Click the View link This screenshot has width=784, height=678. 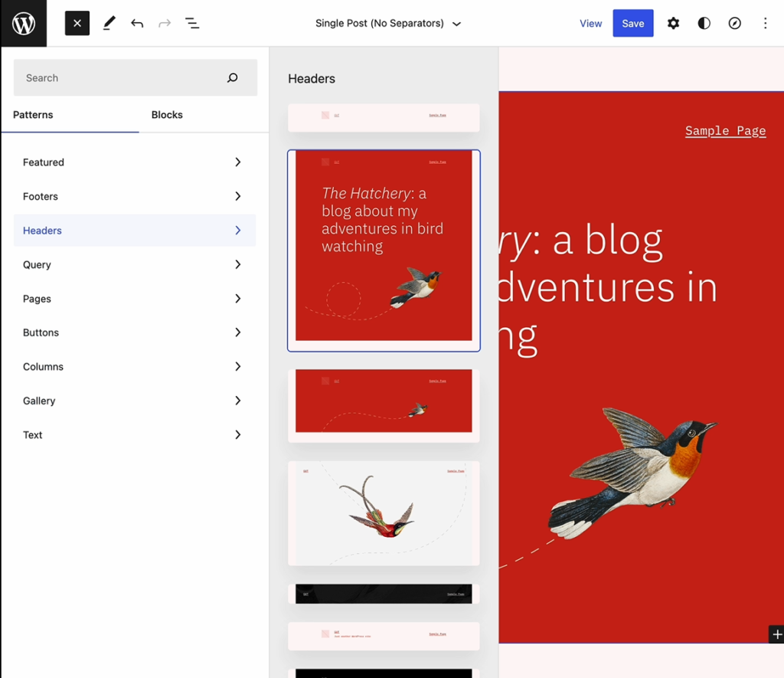point(590,24)
